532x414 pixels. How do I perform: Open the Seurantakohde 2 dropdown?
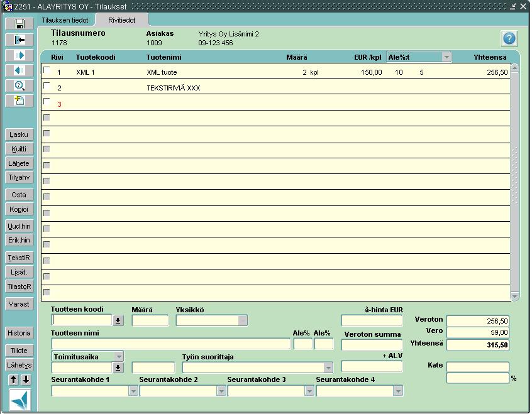(221, 391)
